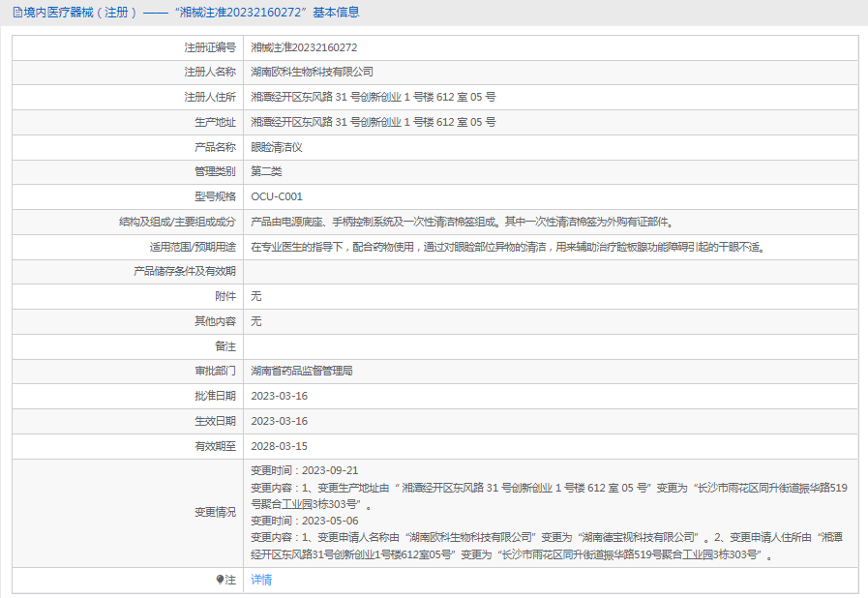The image size is (868, 598).
Task: Click the 生产地址 label
Action: (215, 122)
